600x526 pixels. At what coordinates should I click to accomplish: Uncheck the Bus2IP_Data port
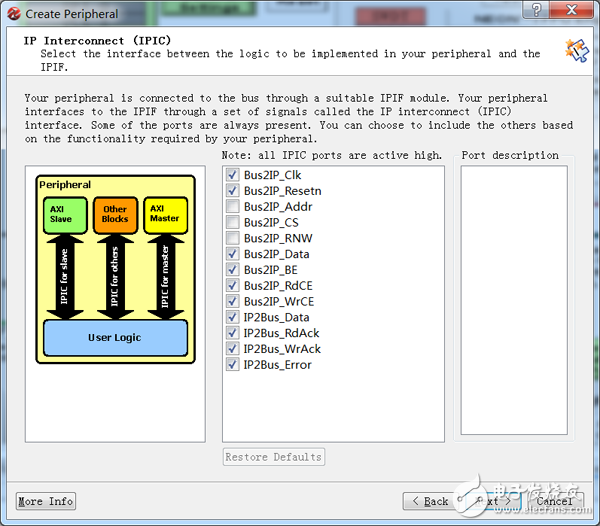tap(233, 255)
